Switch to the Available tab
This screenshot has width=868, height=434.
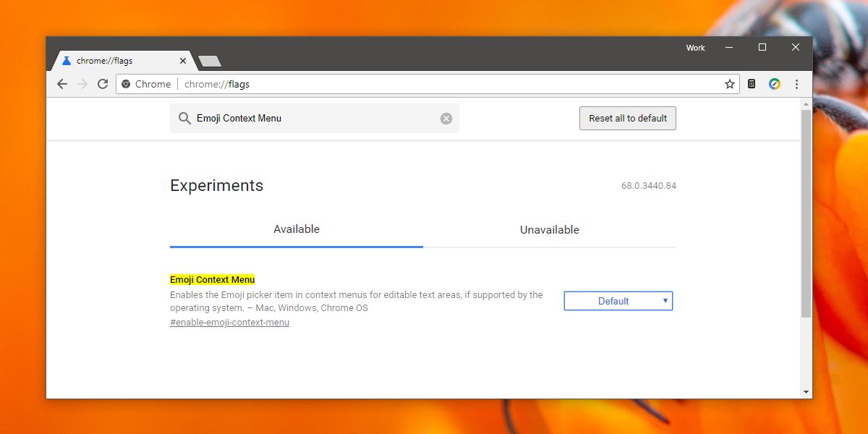(297, 229)
